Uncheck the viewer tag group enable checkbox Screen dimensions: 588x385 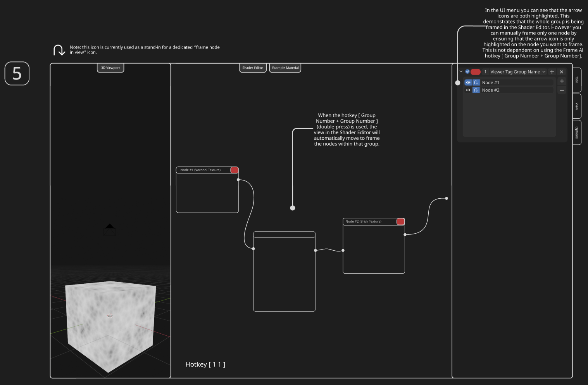coord(467,72)
